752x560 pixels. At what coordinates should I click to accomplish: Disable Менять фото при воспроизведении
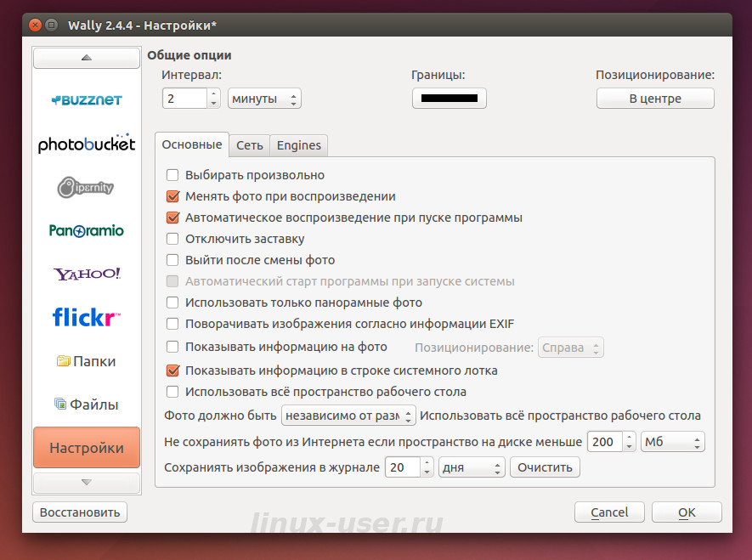(x=172, y=195)
